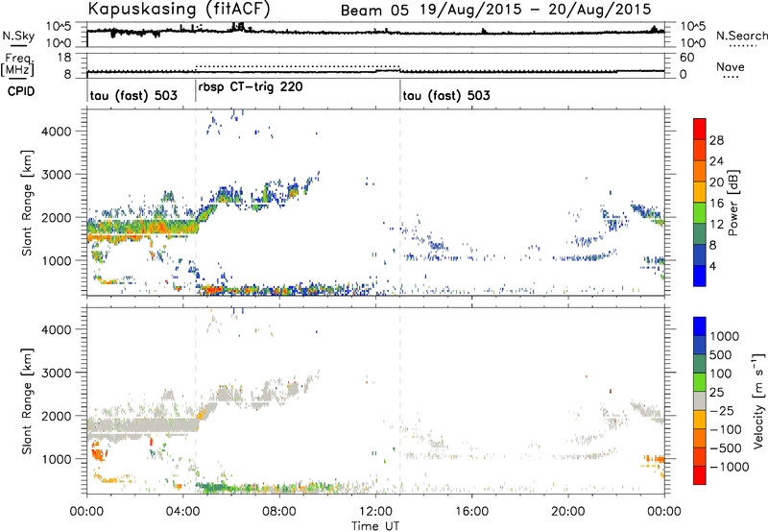Click the 16:00 time axis label
The height and width of the screenshot is (532, 768).
pos(471,512)
